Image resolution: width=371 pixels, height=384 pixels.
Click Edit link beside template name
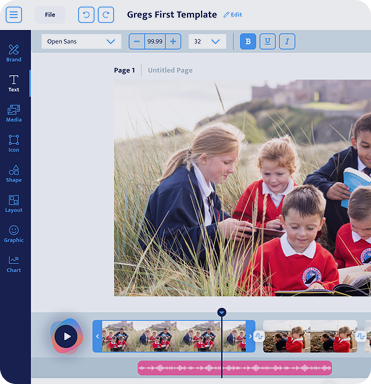click(x=233, y=15)
